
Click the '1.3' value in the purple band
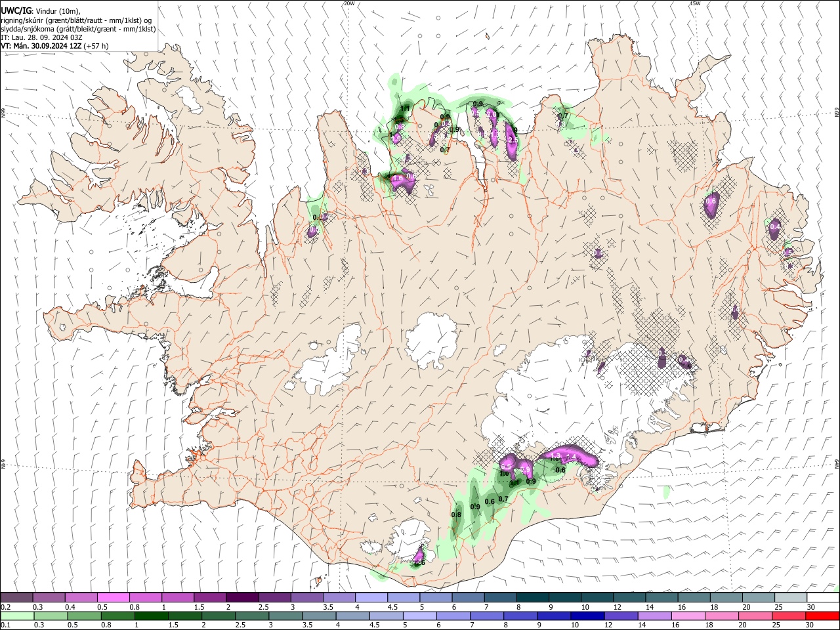[555, 455]
